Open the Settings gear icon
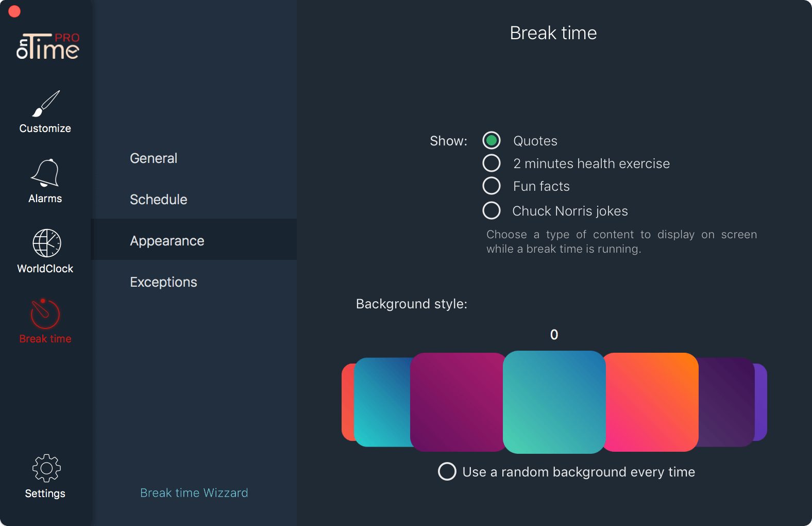 tap(46, 468)
